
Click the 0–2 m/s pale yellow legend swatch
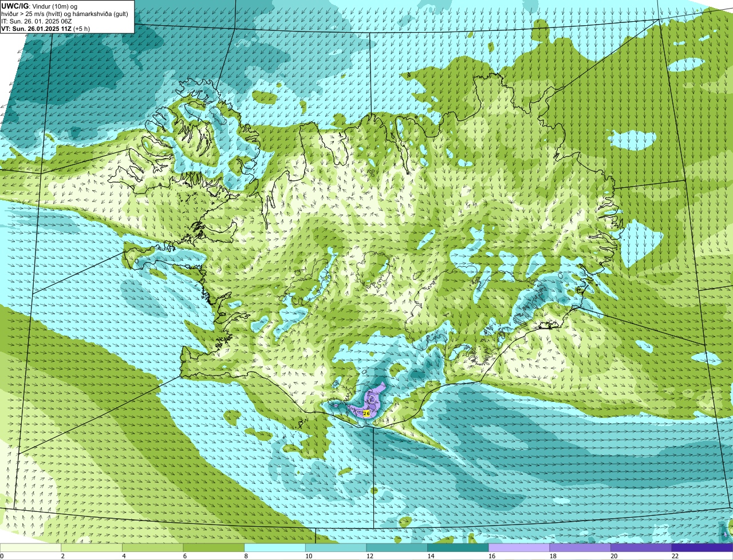[x=30, y=548]
